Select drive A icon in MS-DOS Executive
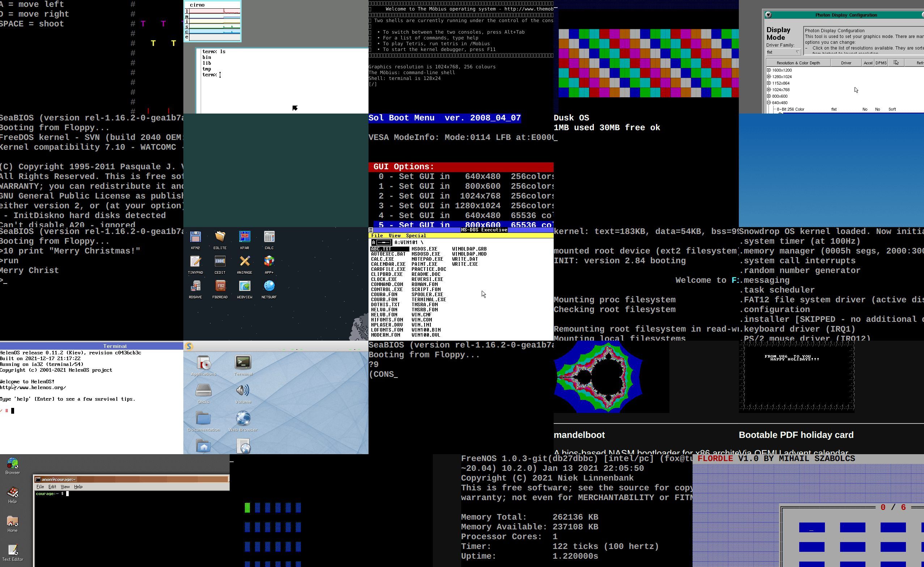Viewport: 924px width, 567px height. 381,242
